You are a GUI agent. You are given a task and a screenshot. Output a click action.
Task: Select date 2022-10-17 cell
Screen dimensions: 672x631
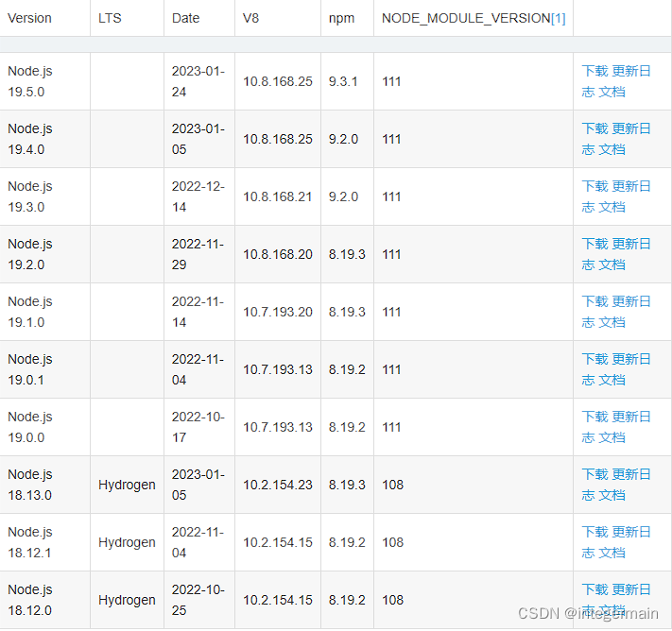(x=198, y=427)
